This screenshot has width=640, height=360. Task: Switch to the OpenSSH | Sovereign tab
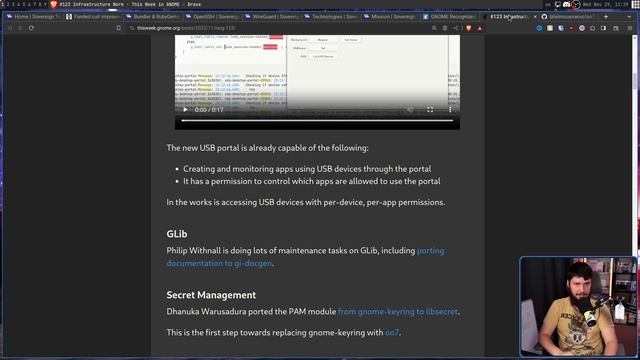(211, 17)
